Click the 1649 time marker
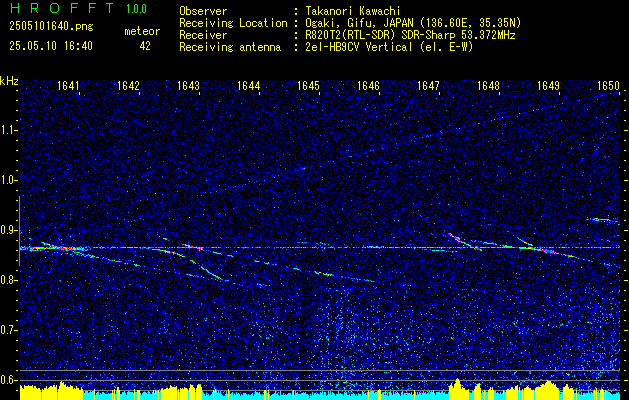The width and height of the screenshot is (629, 400). tap(549, 85)
